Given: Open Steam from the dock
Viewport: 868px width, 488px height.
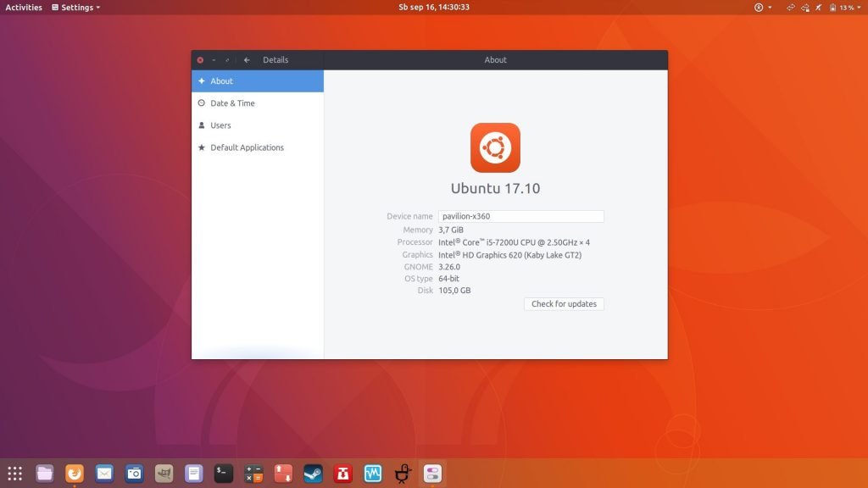Looking at the screenshot, I should [313, 473].
